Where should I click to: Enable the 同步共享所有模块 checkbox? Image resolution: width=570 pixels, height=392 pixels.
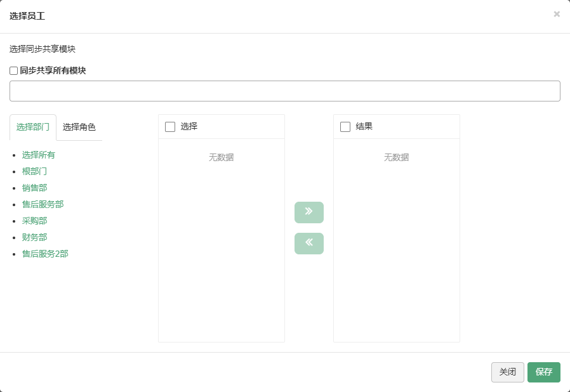tap(14, 70)
